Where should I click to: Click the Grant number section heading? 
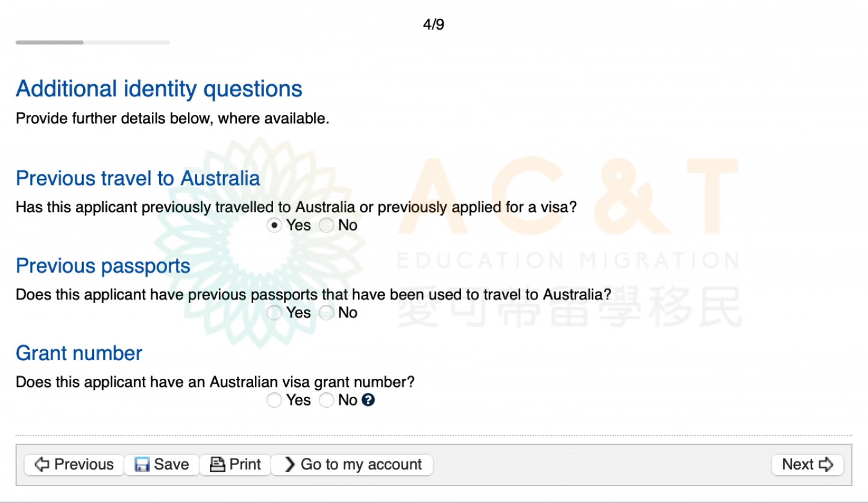click(x=79, y=353)
